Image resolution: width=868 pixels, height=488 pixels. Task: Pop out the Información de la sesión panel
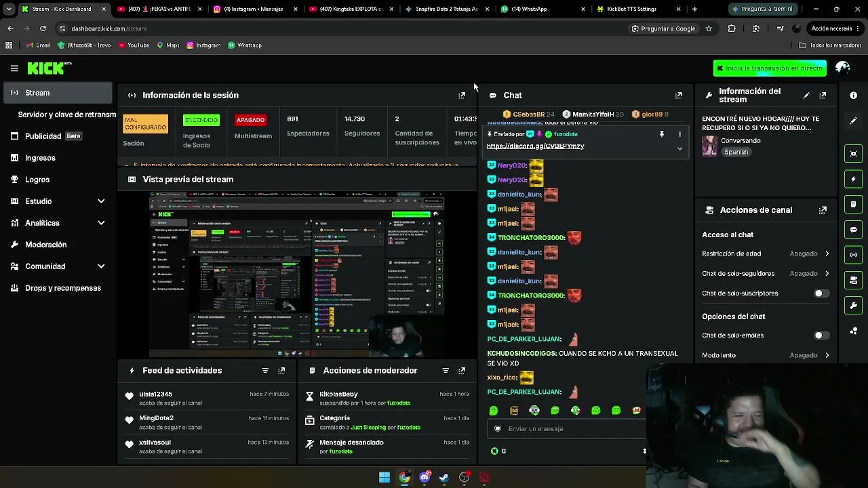coord(462,96)
